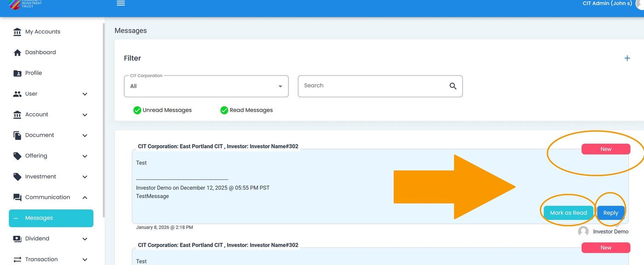Screen dimensions: 644x265
Task: Click the sidebar vertical scrollbar
Action: [103, 120]
